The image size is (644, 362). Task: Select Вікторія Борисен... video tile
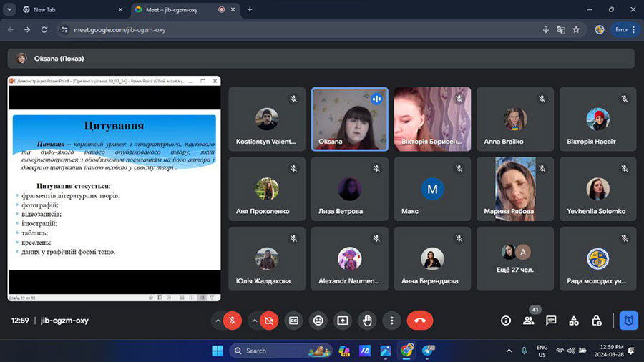(432, 119)
